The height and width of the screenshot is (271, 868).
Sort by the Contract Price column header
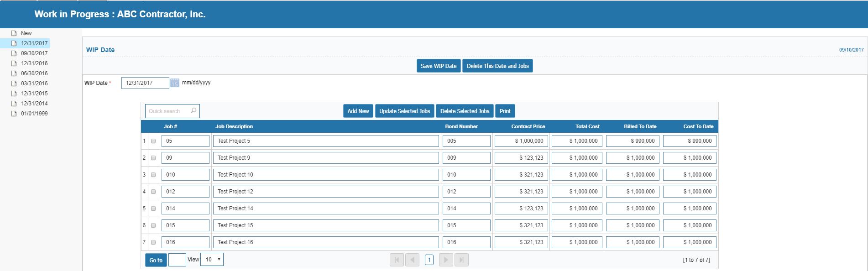click(x=528, y=126)
